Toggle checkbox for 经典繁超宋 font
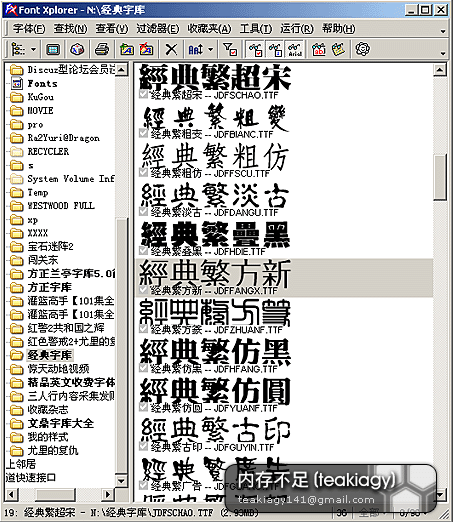This screenshot has height=522, width=453. [x=143, y=94]
